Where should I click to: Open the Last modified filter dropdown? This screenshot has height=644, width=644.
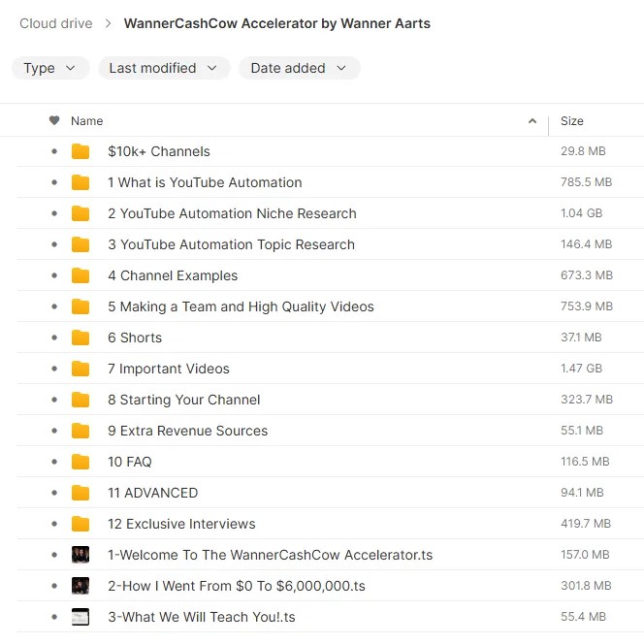pyautogui.click(x=164, y=68)
